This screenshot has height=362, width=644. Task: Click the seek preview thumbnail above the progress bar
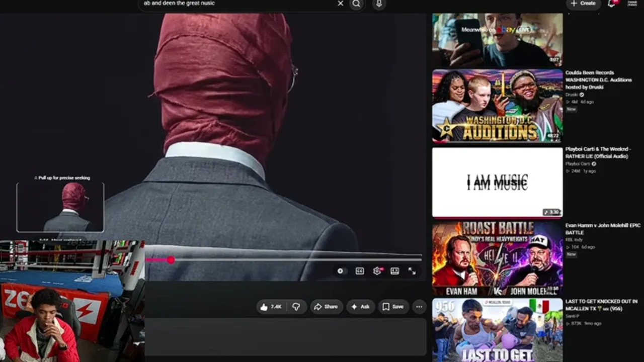(x=60, y=207)
